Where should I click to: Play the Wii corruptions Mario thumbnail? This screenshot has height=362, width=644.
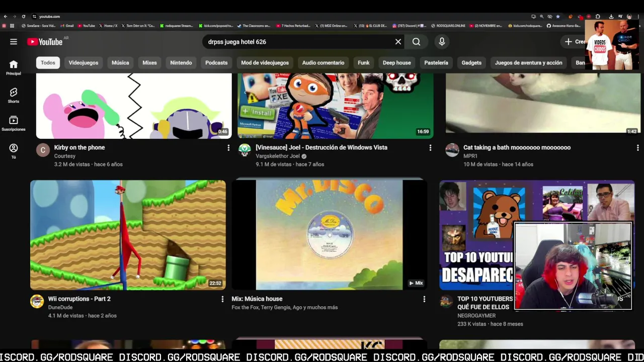pyautogui.click(x=128, y=235)
